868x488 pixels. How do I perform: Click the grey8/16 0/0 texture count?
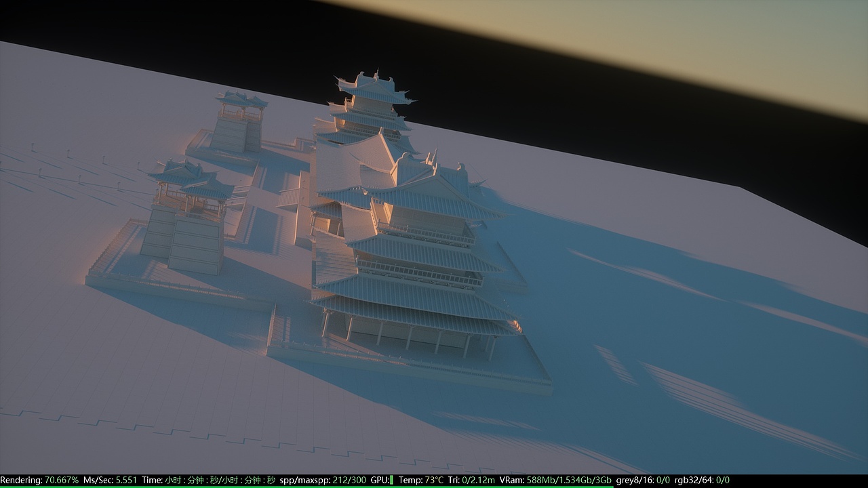[x=643, y=480]
